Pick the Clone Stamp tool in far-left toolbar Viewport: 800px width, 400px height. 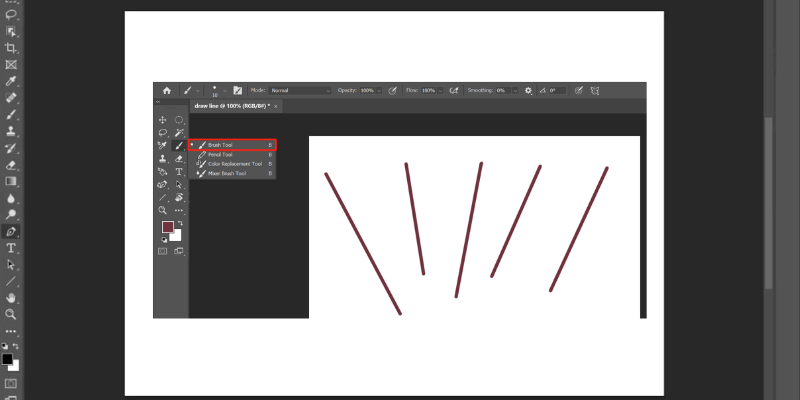coord(11,131)
